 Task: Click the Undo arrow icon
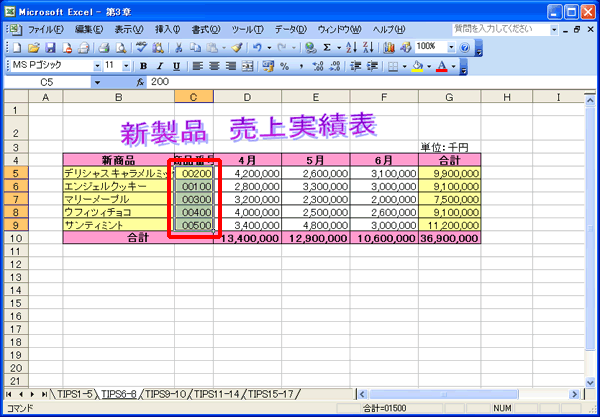pos(257,47)
